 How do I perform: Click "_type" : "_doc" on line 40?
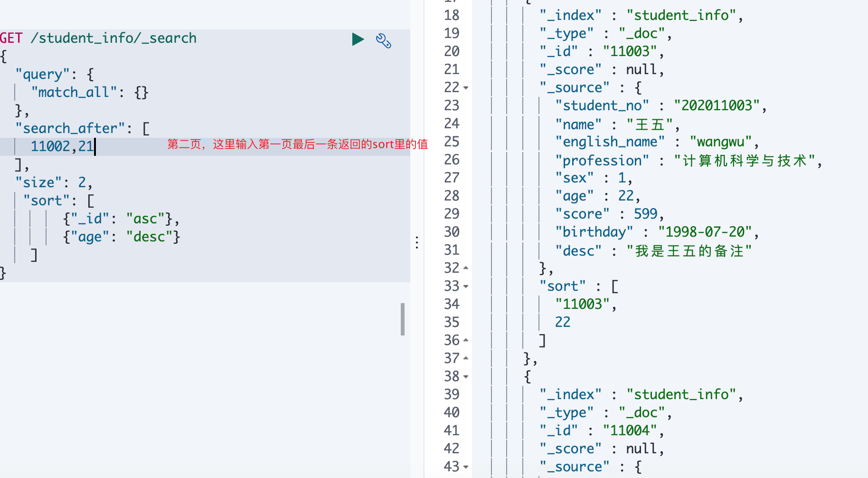606,412
